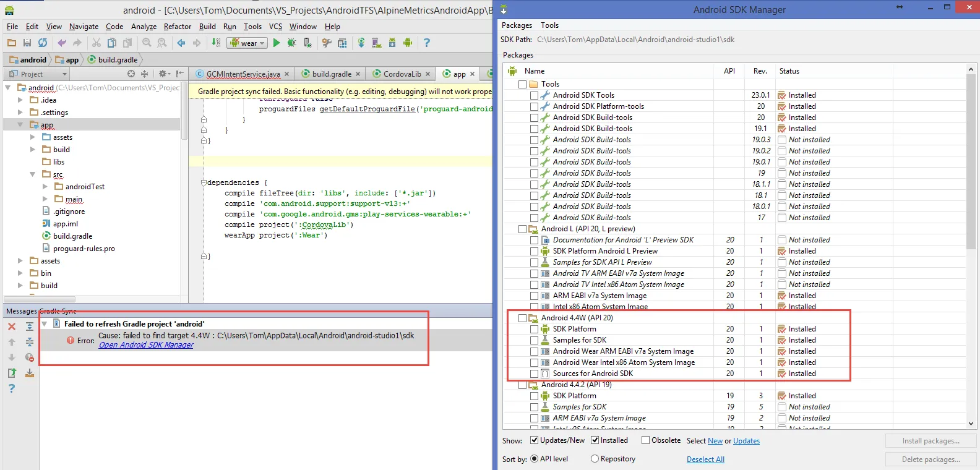
Task: Check the SDK Platform Android L Preview checkbox
Action: pyautogui.click(x=534, y=251)
